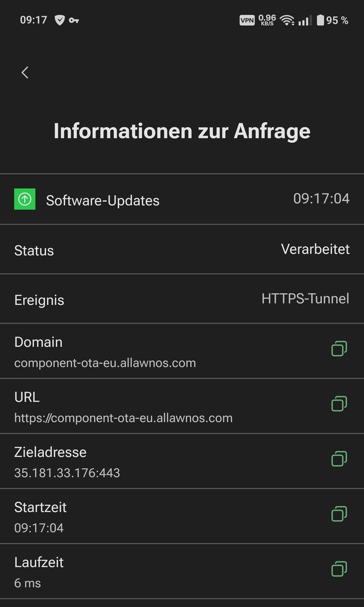Tap the Laufzeit 6 ms value
The height and width of the screenshot is (607, 364).
click(x=28, y=583)
